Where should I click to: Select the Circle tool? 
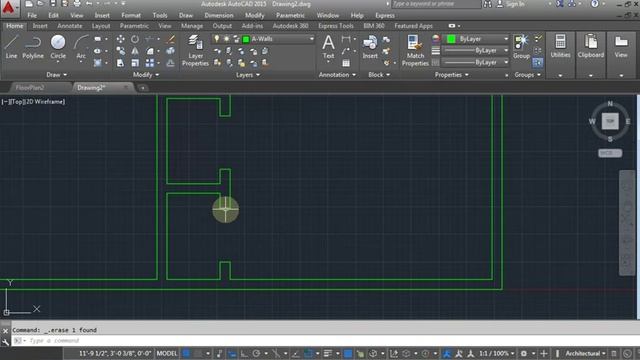58,47
